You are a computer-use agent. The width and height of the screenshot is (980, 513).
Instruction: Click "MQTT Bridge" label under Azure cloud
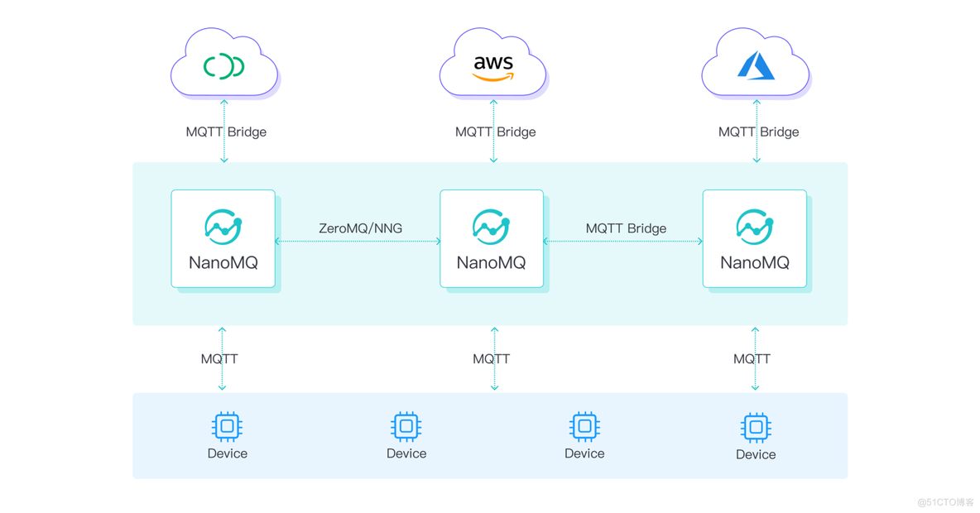pyautogui.click(x=759, y=132)
